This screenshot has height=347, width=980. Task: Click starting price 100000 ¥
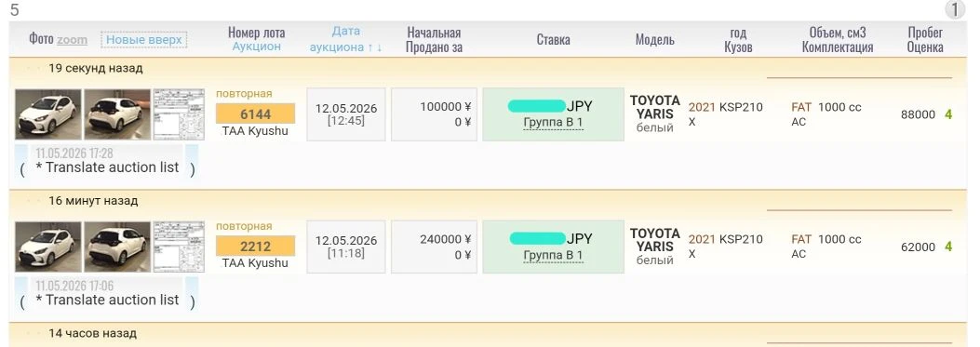point(445,107)
